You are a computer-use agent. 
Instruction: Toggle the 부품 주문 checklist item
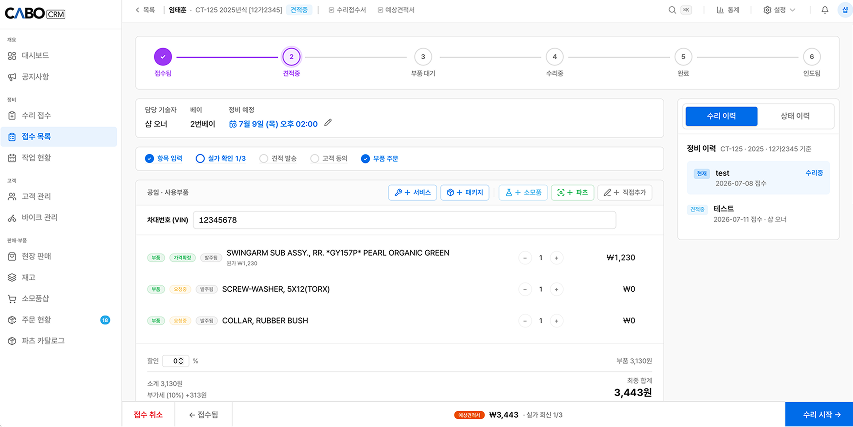(x=380, y=159)
